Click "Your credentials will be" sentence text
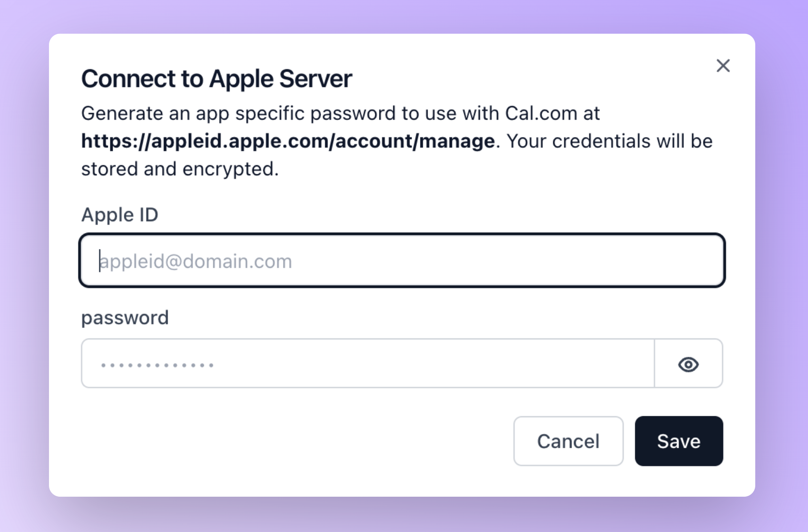This screenshot has width=808, height=532. click(x=609, y=141)
